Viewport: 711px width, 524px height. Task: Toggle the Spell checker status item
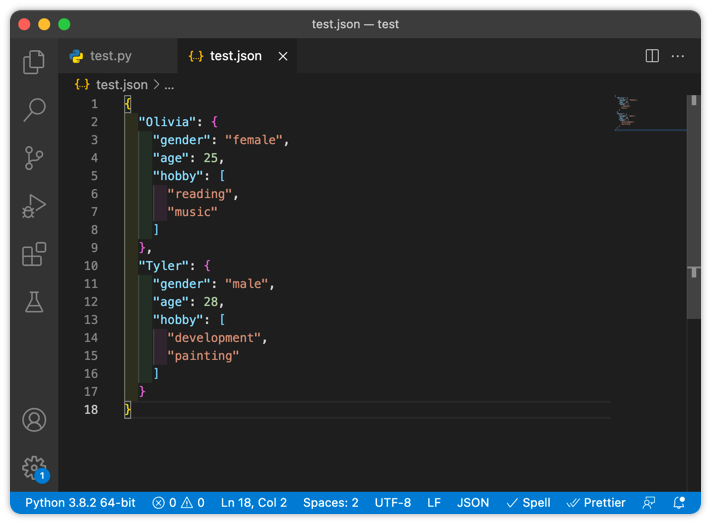(528, 503)
